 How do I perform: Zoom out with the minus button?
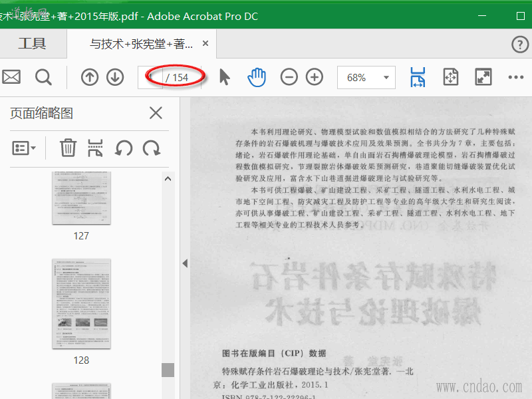click(x=289, y=77)
